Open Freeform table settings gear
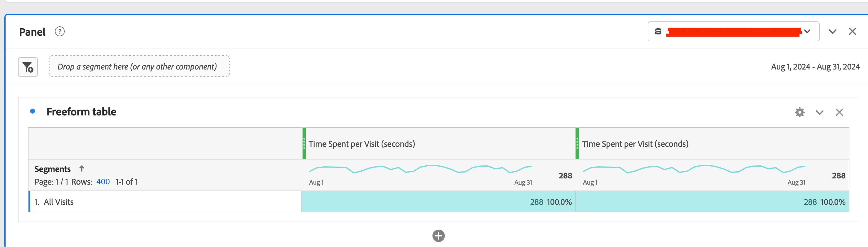The width and height of the screenshot is (868, 247). pyautogui.click(x=800, y=112)
